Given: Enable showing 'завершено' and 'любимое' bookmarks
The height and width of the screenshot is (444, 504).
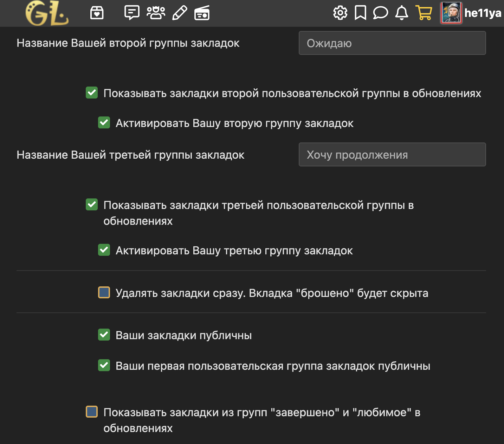Looking at the screenshot, I should [92, 412].
